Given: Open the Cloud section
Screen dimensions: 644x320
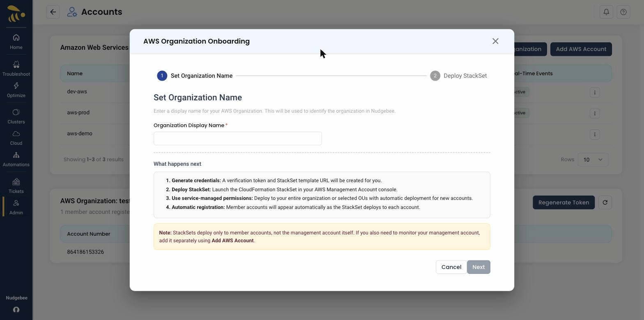Looking at the screenshot, I should [x=16, y=137].
